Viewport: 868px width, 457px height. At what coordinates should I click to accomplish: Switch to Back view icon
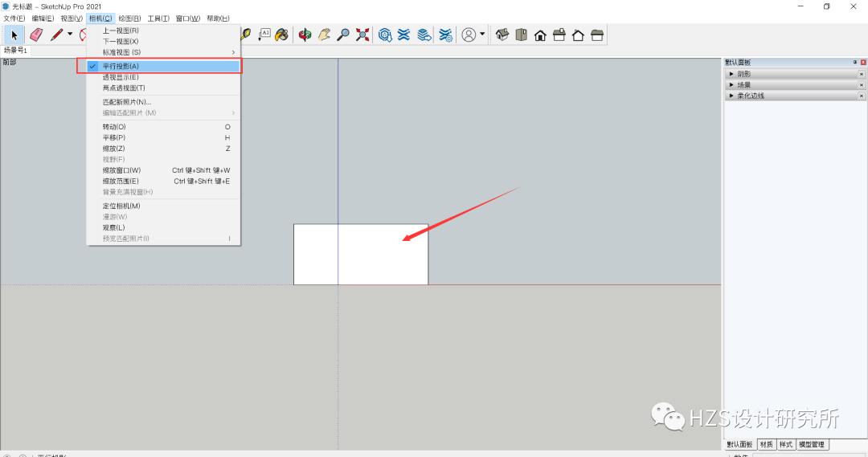[x=578, y=35]
